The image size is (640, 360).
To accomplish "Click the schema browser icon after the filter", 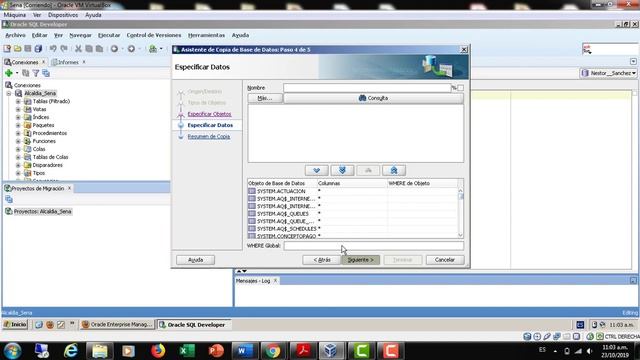I will tap(46, 73).
